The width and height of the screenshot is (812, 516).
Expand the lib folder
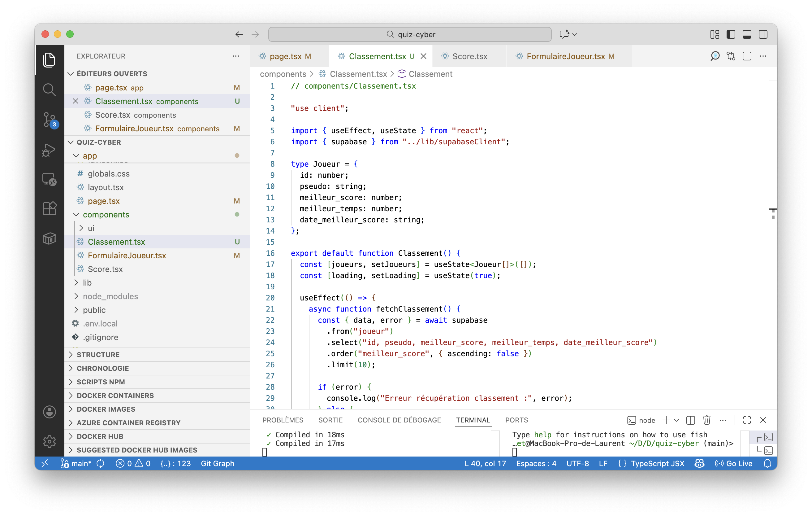click(x=87, y=283)
